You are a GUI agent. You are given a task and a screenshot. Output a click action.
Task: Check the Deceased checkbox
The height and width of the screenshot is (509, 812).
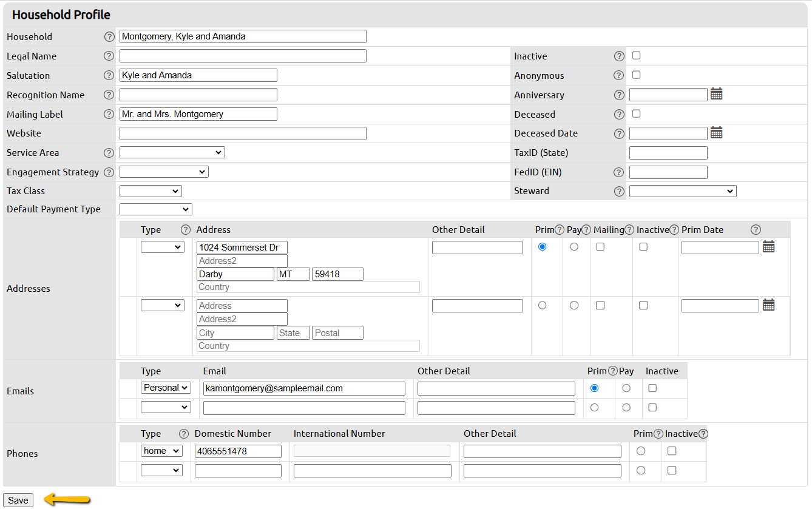point(636,113)
